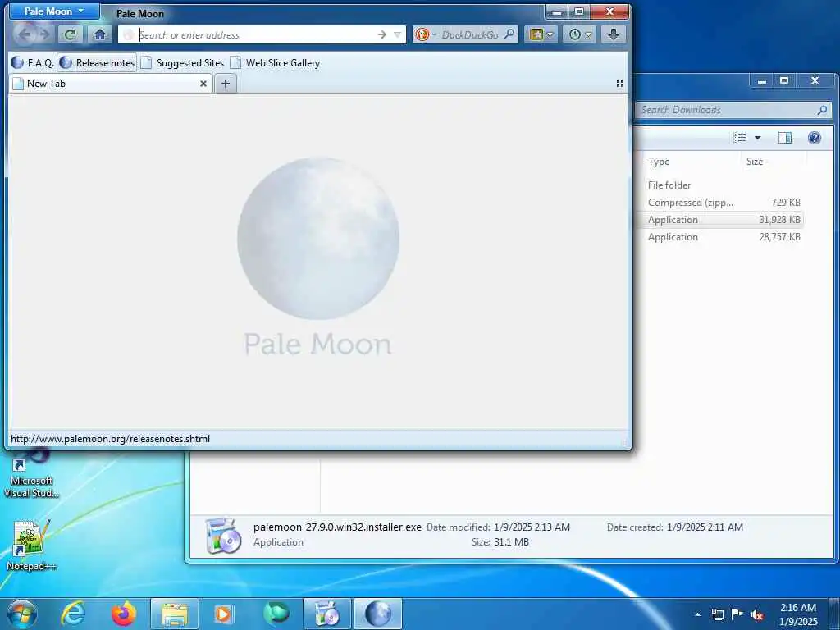Open the Windows Start menu orb

[x=22, y=614]
